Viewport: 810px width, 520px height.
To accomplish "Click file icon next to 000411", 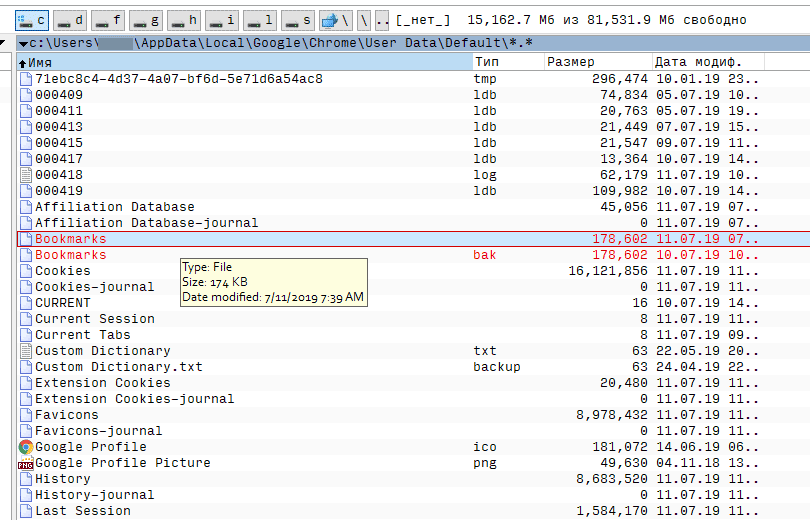I will (x=26, y=111).
